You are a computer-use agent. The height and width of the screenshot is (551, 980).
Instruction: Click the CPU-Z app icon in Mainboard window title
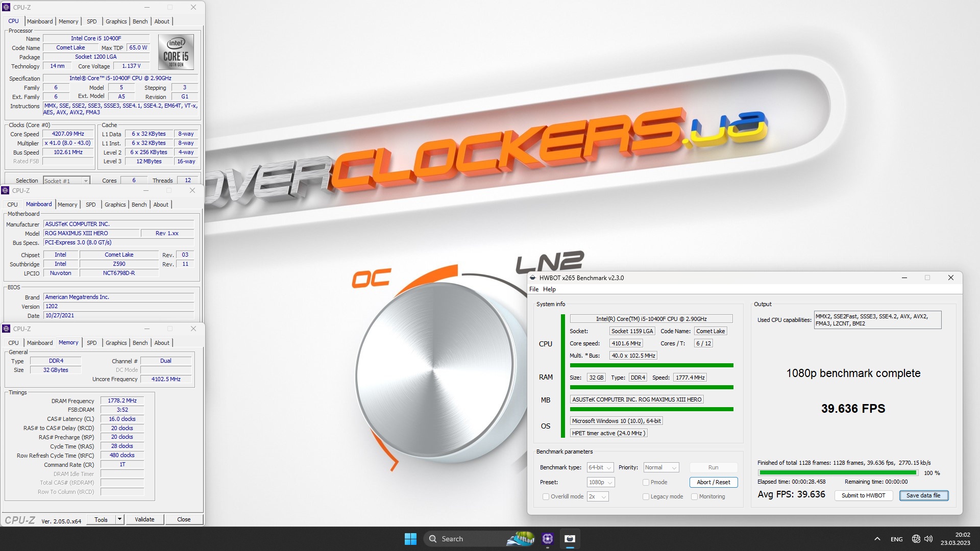[x=5, y=190]
